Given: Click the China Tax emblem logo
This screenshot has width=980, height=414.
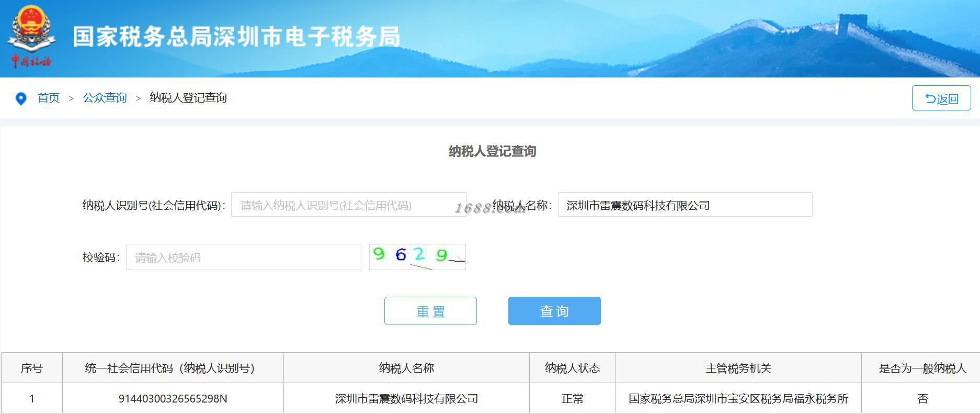Looking at the screenshot, I should click(x=31, y=37).
